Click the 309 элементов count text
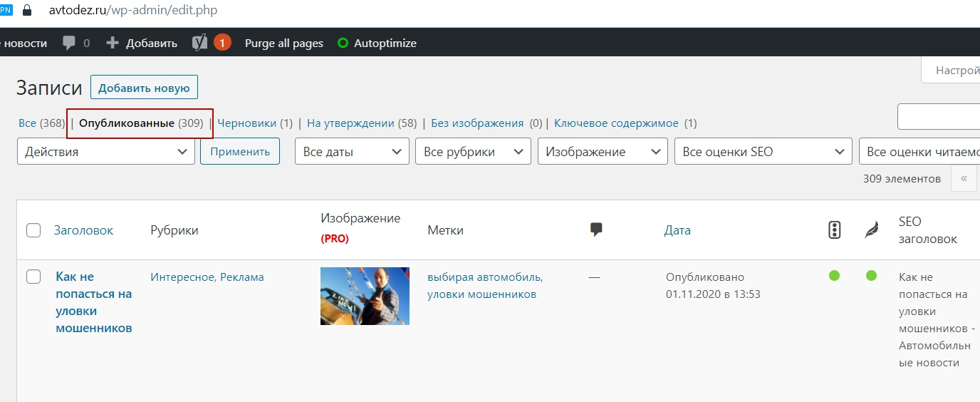 902,178
